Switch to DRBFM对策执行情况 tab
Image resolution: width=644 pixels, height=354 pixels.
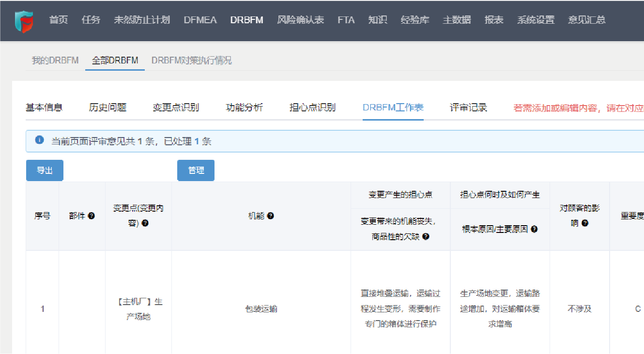191,61
